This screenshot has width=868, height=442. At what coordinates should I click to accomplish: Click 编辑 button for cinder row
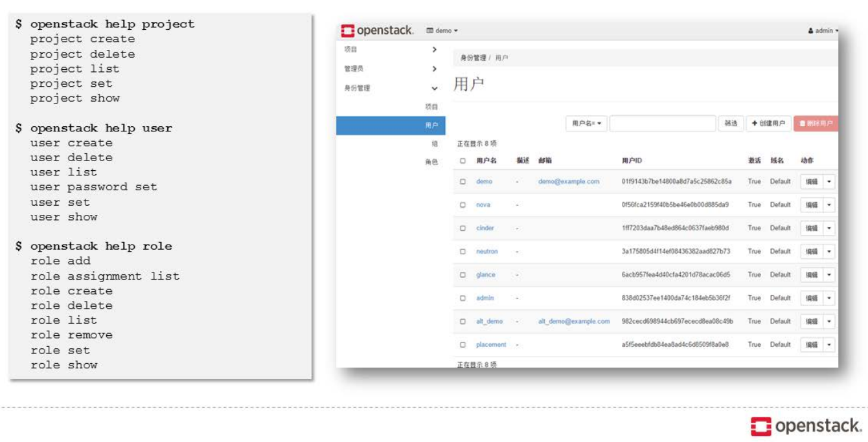coord(812,228)
